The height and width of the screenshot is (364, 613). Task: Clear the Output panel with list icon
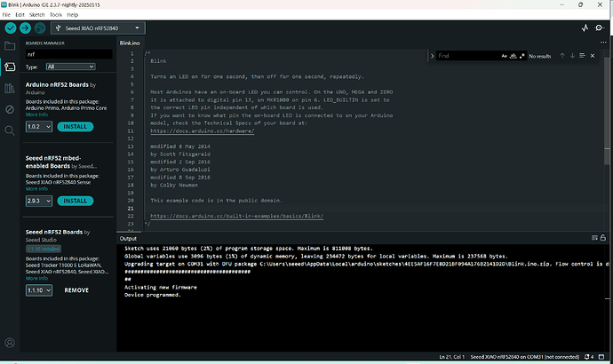(594, 238)
